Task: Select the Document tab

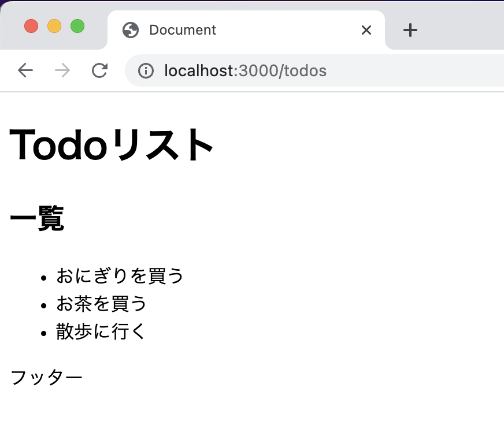Action: (246, 30)
